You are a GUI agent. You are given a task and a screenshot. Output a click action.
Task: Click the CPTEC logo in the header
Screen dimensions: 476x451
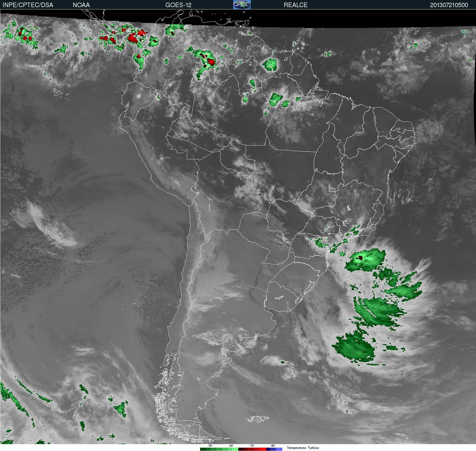pos(242,5)
